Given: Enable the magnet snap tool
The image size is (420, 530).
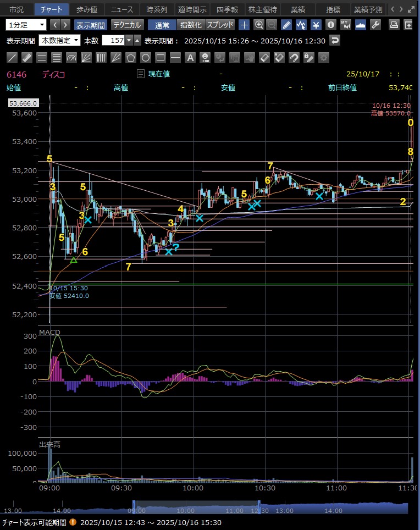Looking at the screenshot, I should [294, 58].
